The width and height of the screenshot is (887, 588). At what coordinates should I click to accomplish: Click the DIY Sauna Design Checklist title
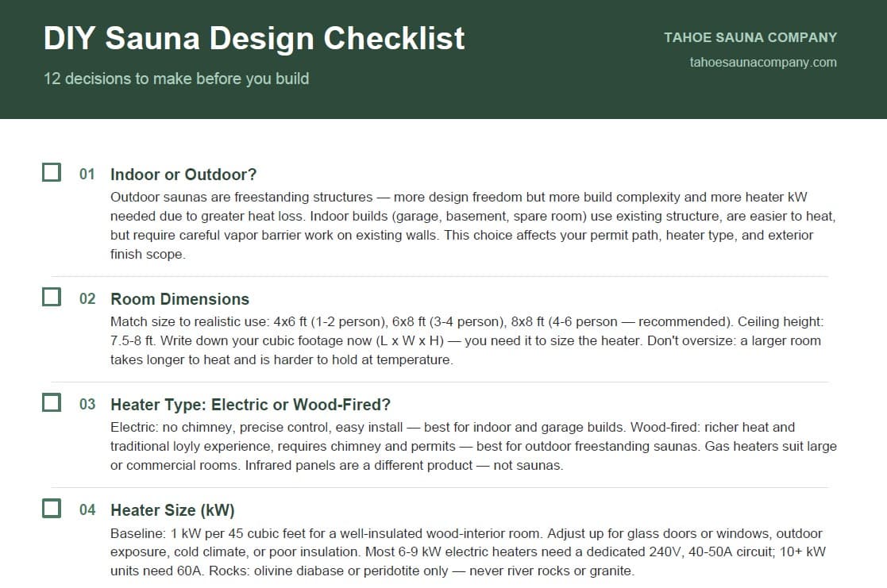point(254,38)
